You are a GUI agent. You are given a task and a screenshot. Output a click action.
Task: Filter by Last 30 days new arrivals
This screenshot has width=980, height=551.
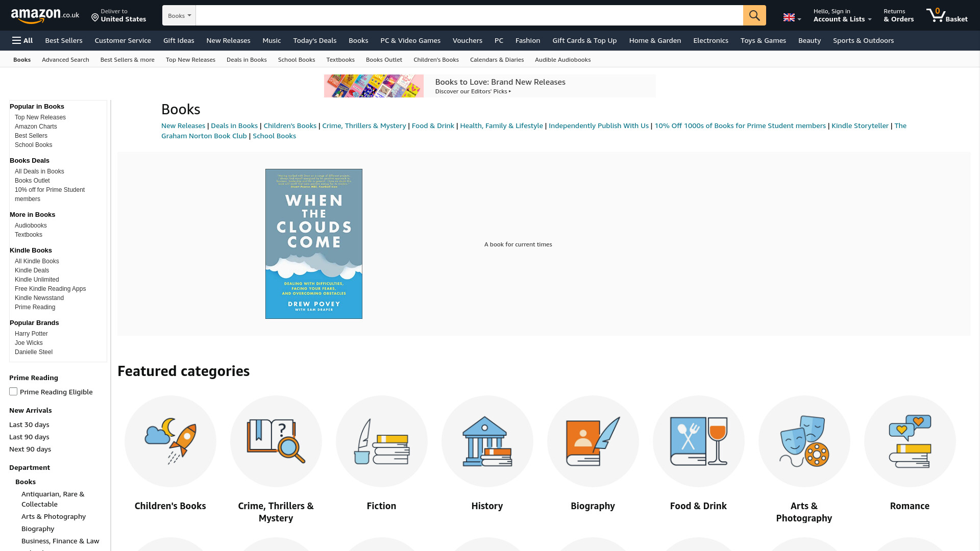[29, 424]
